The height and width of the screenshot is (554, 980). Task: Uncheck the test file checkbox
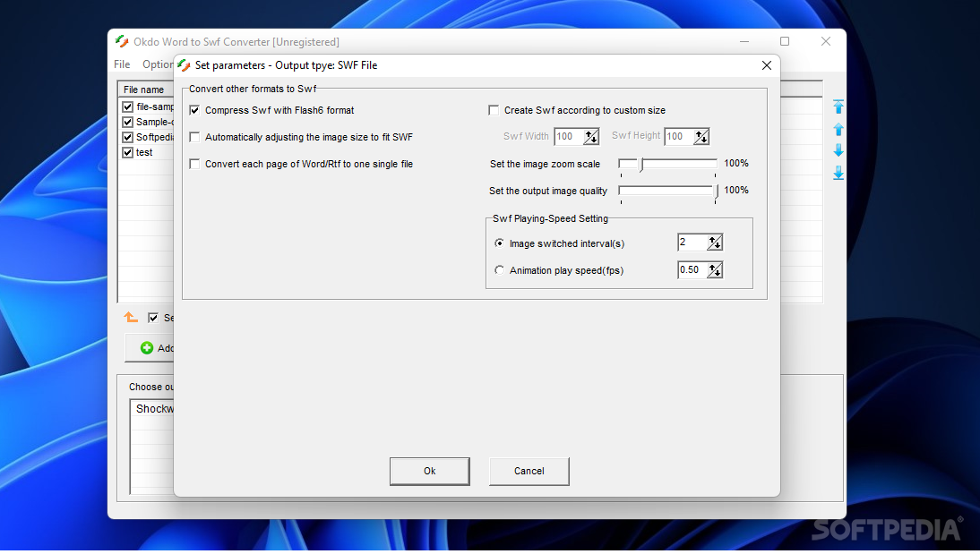(127, 152)
